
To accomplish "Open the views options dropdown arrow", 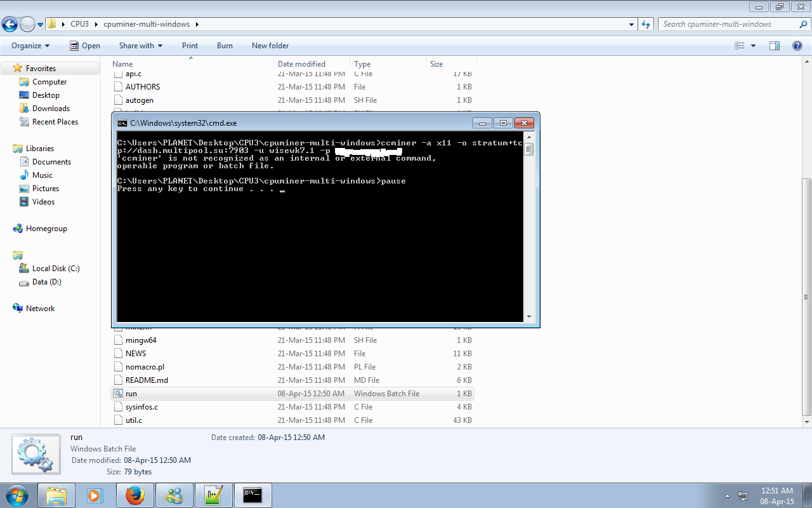I will pos(753,46).
